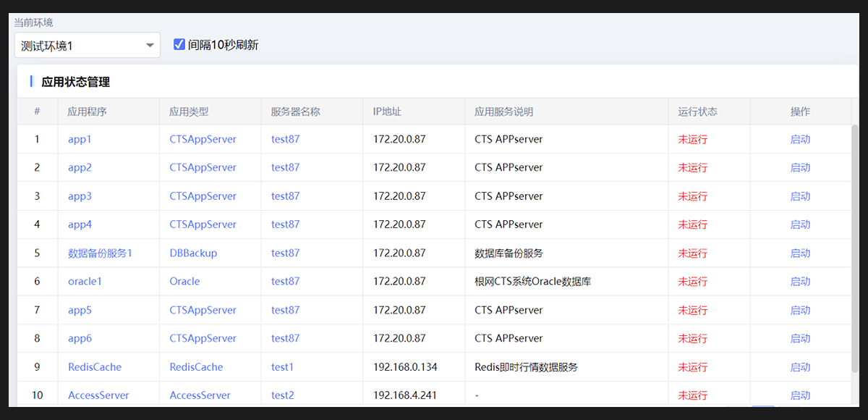The image size is (868, 420).
Task: Click the table's vertical scrollbar
Action: [x=855, y=250]
